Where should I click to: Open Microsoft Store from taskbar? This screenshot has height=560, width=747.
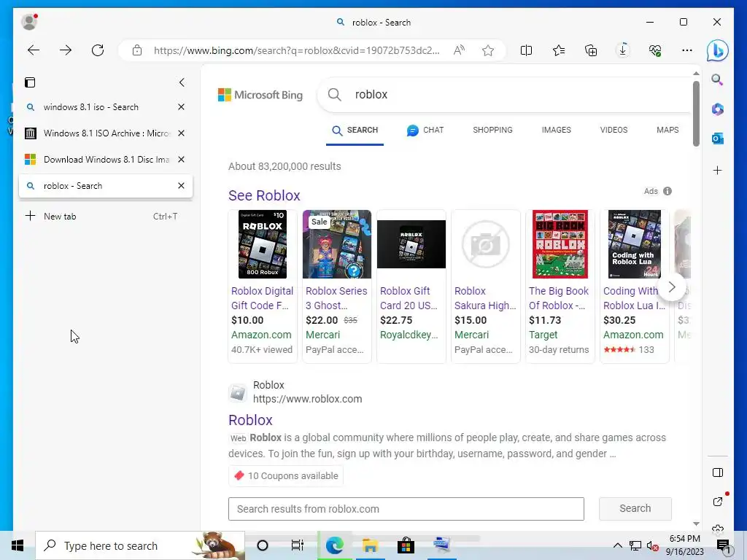[406, 545]
